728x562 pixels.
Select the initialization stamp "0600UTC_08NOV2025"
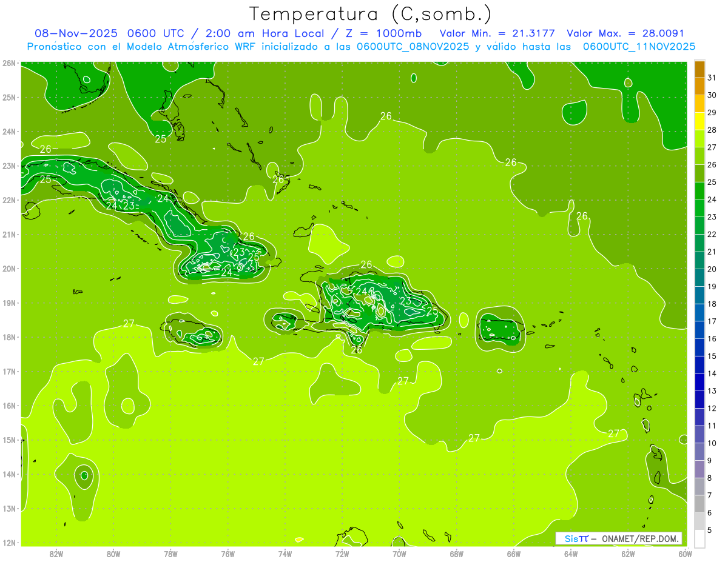[413, 47]
